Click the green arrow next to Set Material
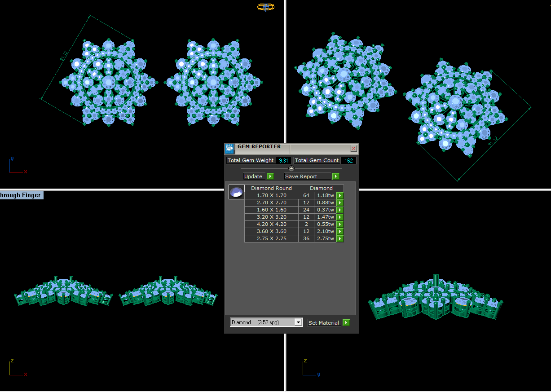Viewport: 551px width, 392px height. (346, 322)
